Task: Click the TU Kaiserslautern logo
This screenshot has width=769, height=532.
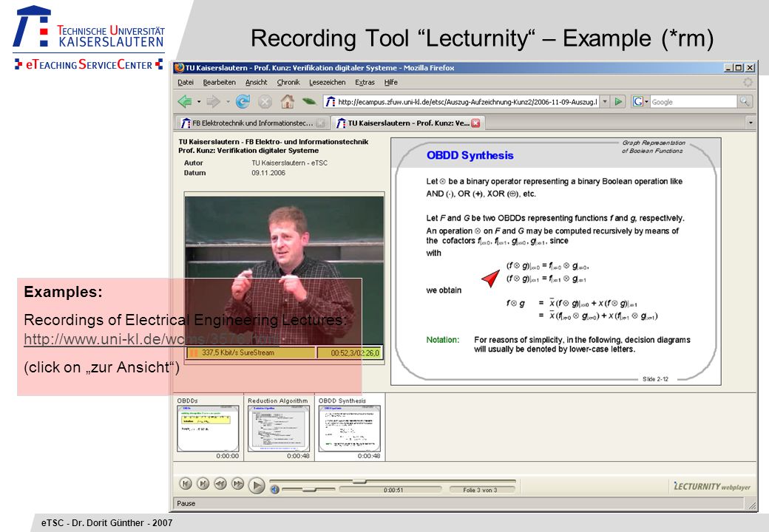Action: (88, 28)
